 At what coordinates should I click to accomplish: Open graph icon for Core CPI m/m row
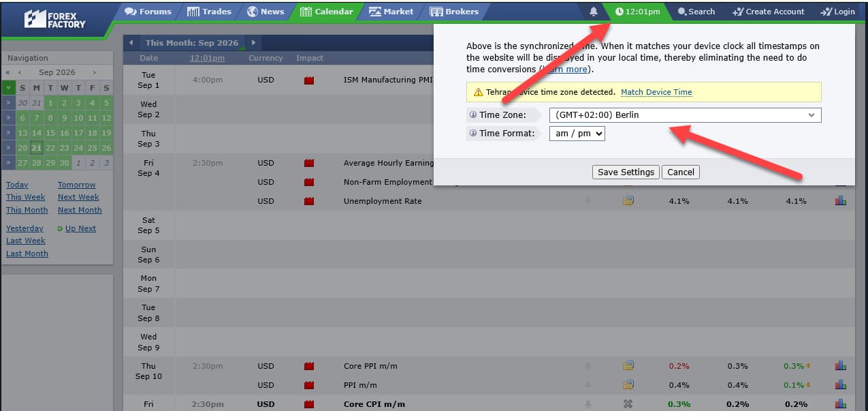pyautogui.click(x=841, y=404)
